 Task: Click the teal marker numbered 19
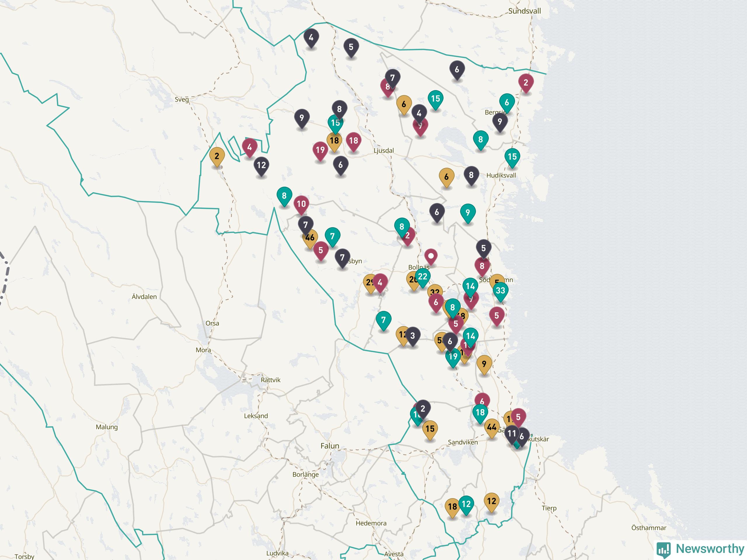point(453,356)
